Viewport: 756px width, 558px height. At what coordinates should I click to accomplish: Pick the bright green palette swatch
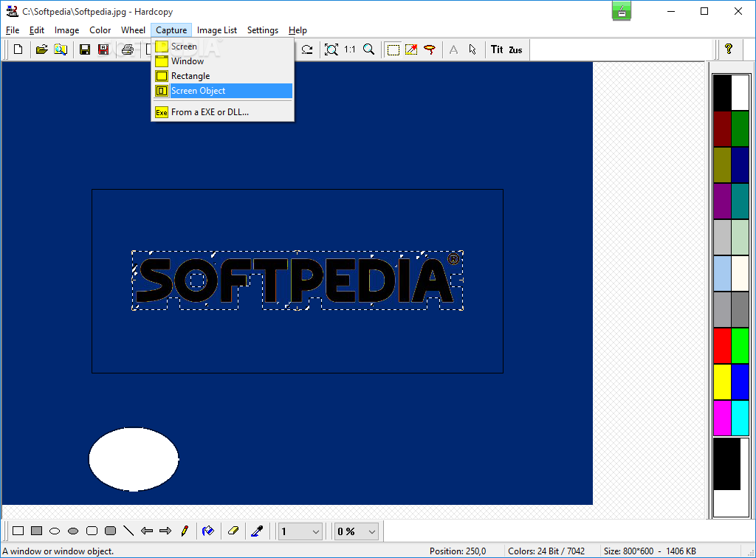pos(740,346)
